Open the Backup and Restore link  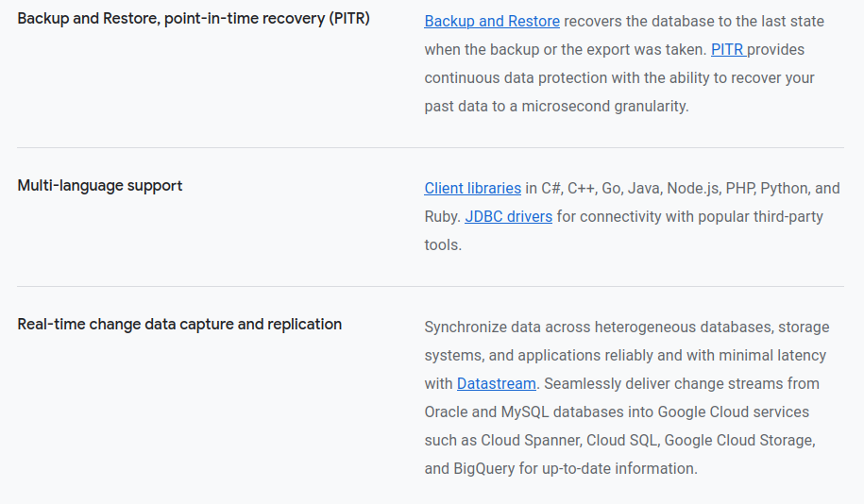(492, 21)
